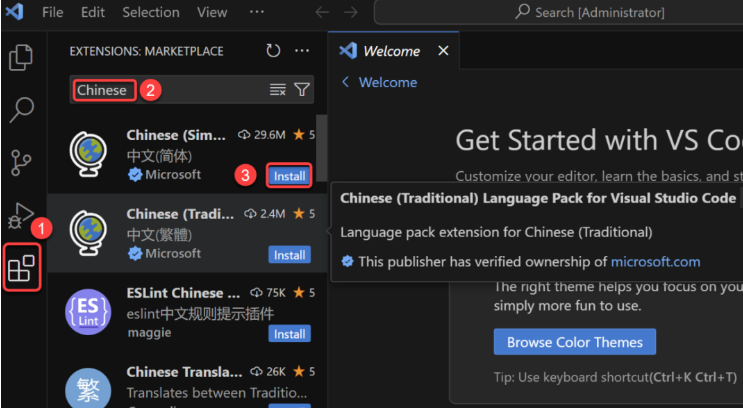Open the Source Control view
The height and width of the screenshot is (408, 743).
pyautogui.click(x=20, y=163)
